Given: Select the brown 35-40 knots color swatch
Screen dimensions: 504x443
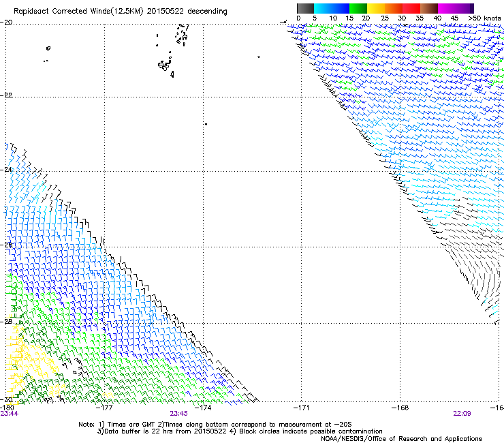Looking at the screenshot, I should (429, 8).
